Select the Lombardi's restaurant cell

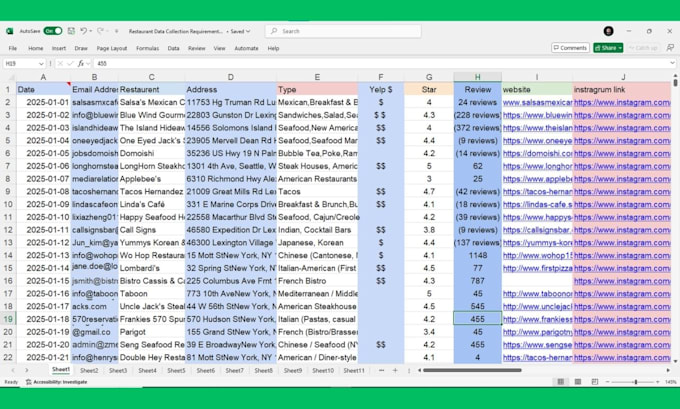[151, 268]
